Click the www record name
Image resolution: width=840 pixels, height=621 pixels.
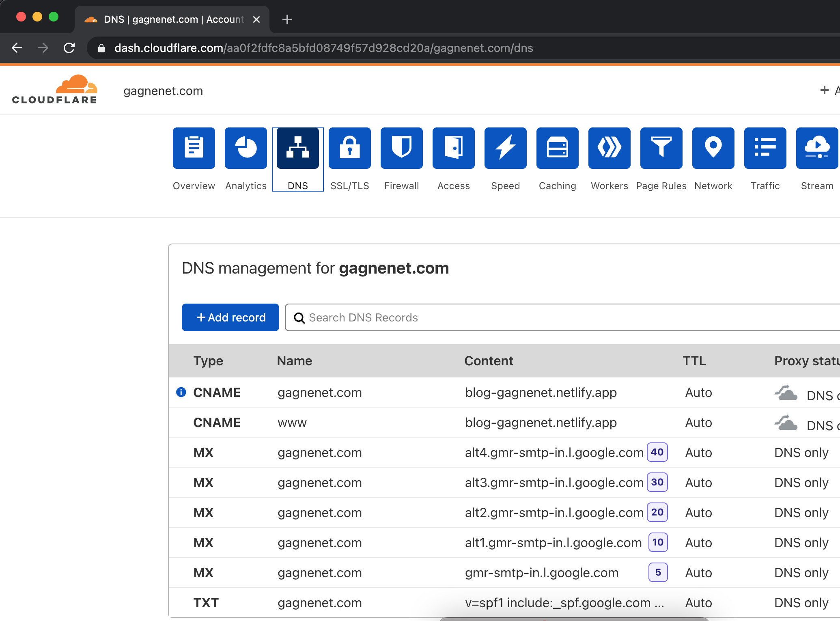[x=292, y=423]
